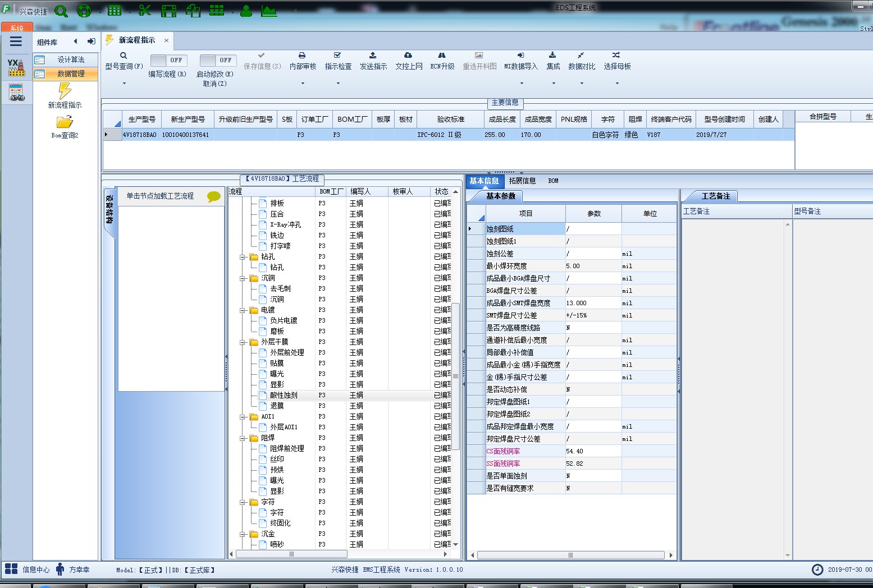The image size is (873, 588).
Task: Switch to the BOM tab
Action: (553, 181)
